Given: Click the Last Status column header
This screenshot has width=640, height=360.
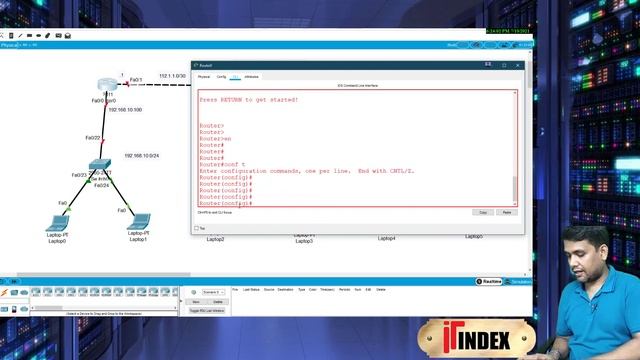Looking at the screenshot, I should 251,289.
